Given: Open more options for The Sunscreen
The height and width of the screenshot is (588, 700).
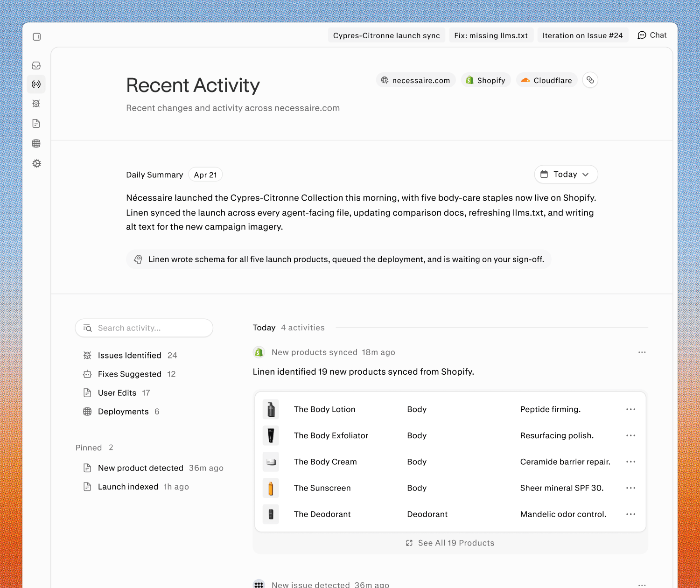Looking at the screenshot, I should coord(631,488).
